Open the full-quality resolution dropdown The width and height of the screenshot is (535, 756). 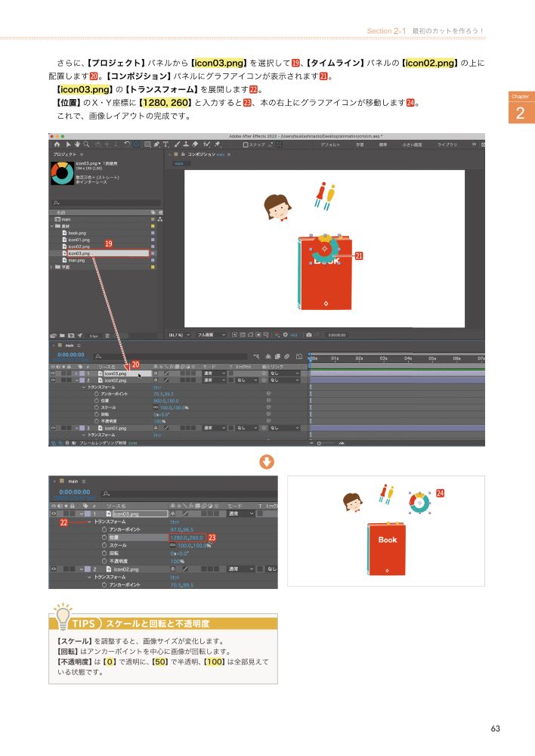click(210, 333)
